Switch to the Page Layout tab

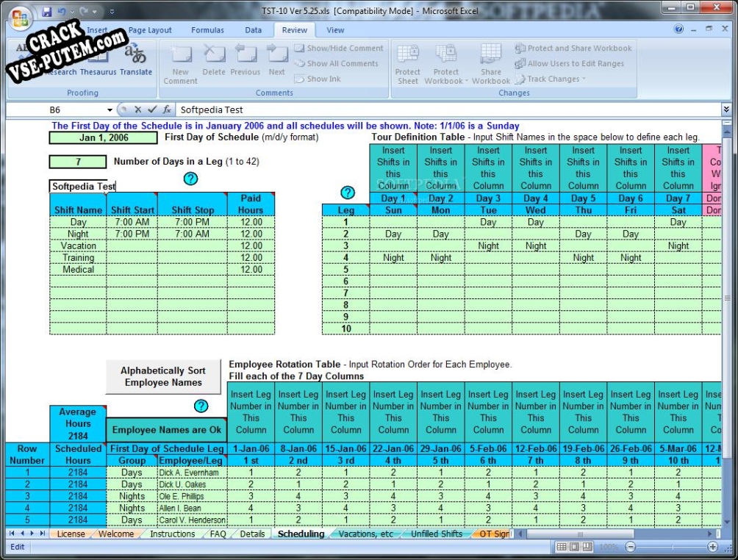point(150,30)
